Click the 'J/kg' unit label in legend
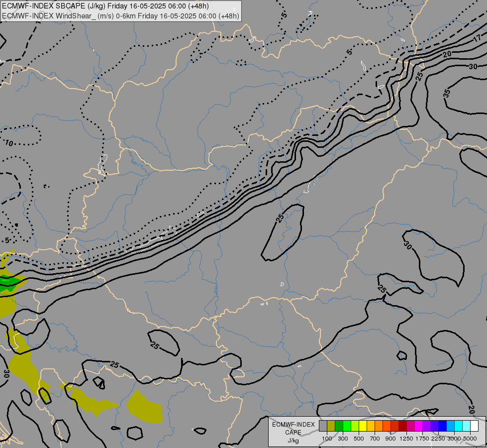The height and width of the screenshot is (448, 487). click(x=293, y=441)
